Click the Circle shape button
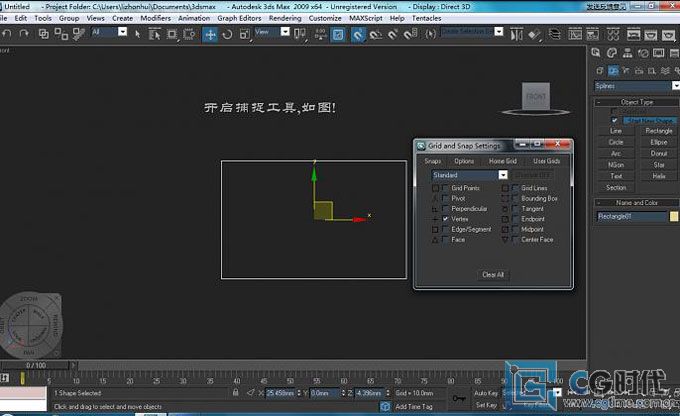 coord(616,142)
